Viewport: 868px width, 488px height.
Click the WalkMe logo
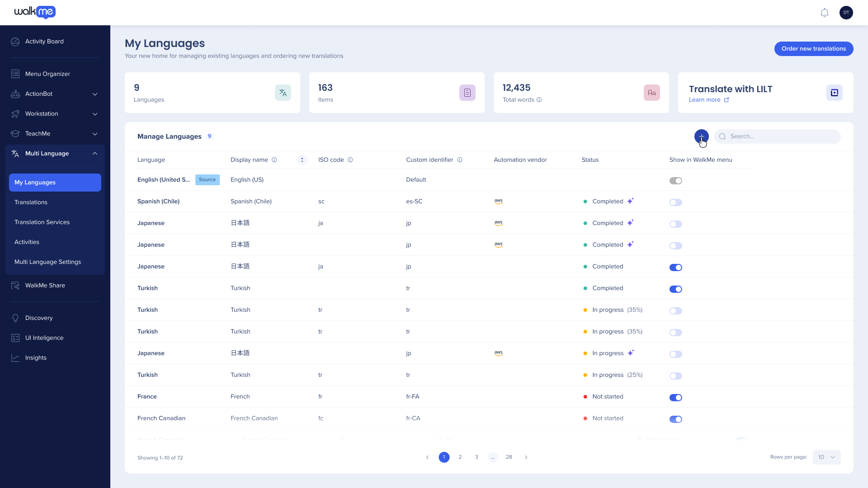pos(35,12)
